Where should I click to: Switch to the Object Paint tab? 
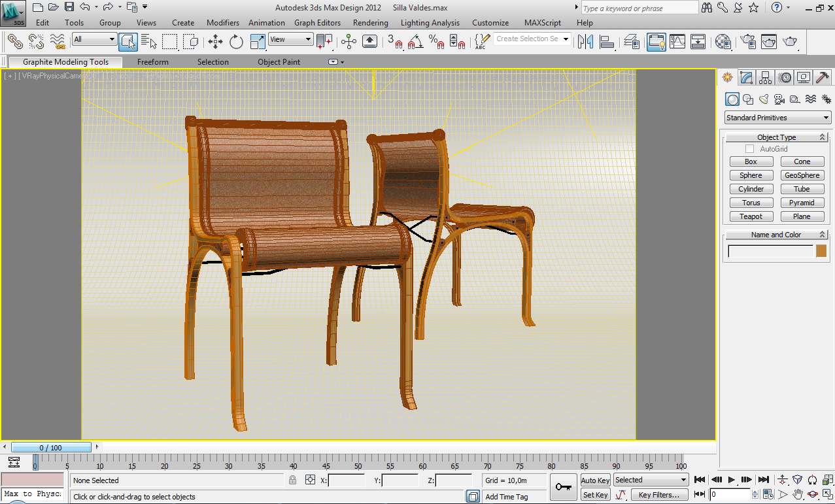tap(279, 62)
